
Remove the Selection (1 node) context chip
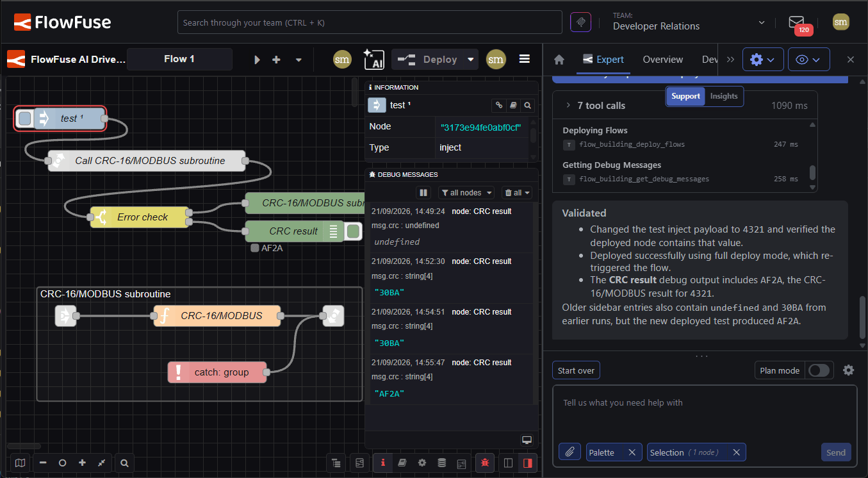tap(736, 452)
